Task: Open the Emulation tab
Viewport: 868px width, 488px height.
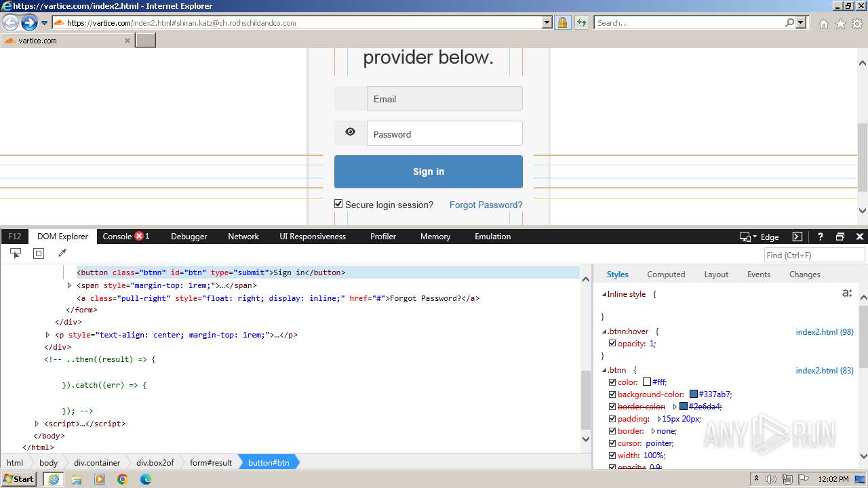Action: click(493, 236)
